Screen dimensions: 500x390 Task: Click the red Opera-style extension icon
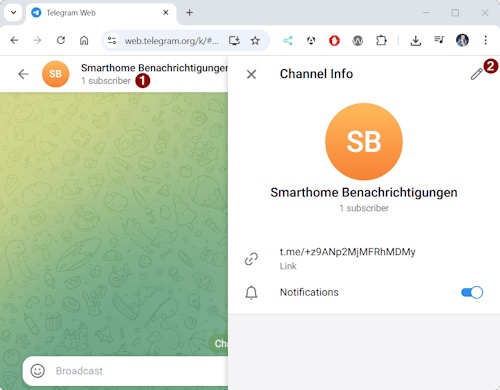tap(334, 41)
